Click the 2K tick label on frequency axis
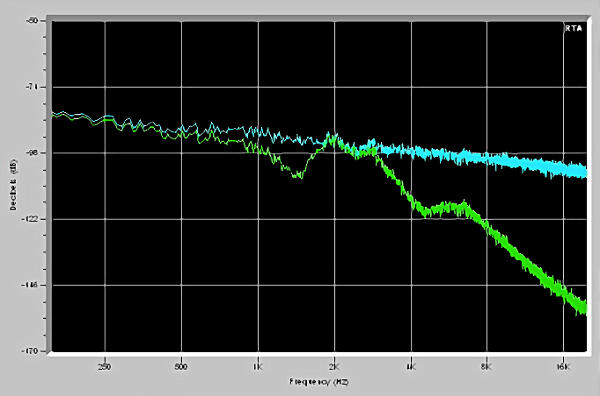Viewport: 600px width, 396px height. [334, 367]
